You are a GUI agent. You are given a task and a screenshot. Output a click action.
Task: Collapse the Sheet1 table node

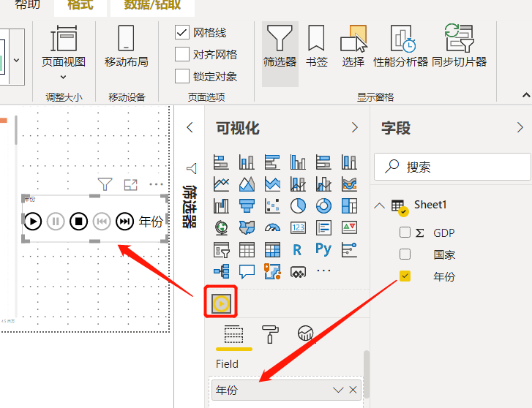(379, 205)
